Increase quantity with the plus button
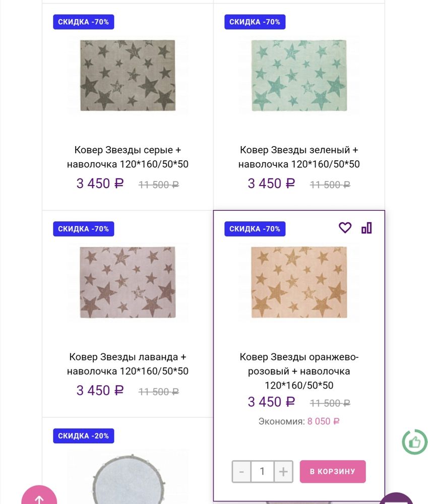The image size is (428, 504). (283, 472)
